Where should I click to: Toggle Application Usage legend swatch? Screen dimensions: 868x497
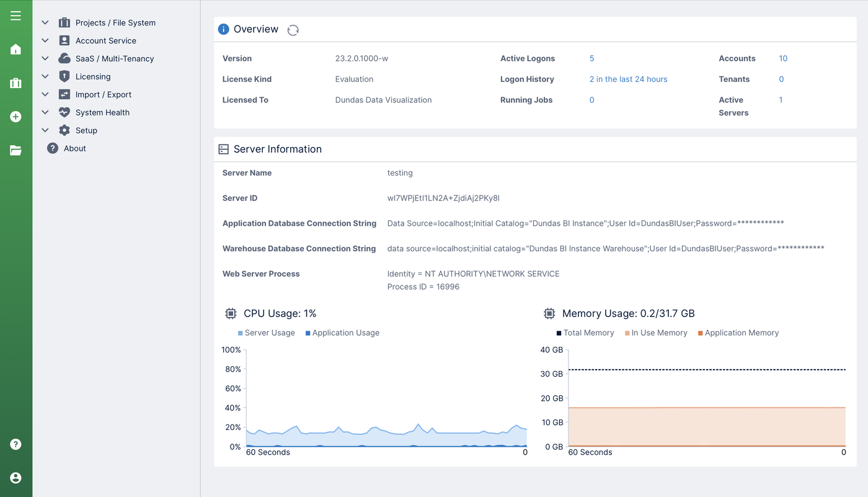308,333
